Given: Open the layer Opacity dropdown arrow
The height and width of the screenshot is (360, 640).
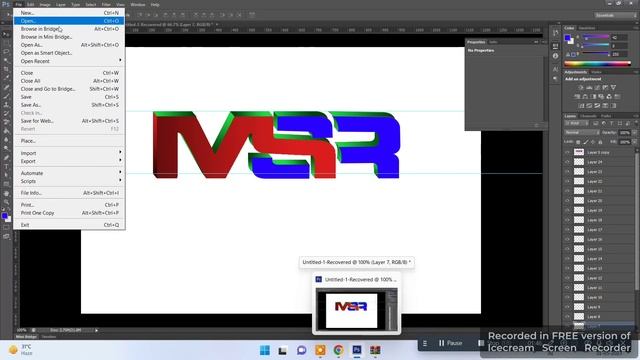Looking at the screenshot, I should coord(634,133).
